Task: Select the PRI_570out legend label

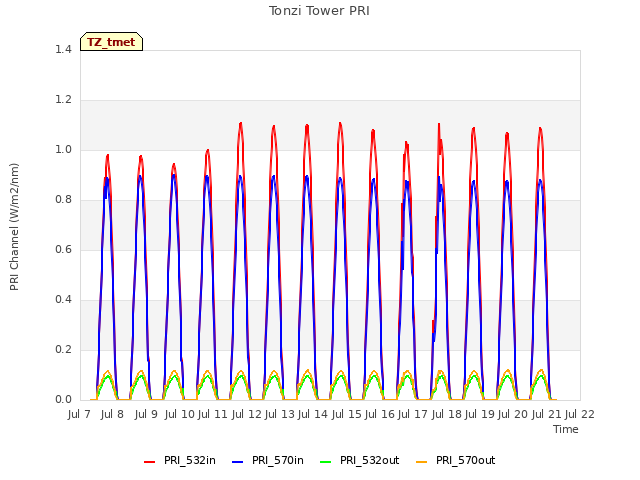Action: click(465, 460)
